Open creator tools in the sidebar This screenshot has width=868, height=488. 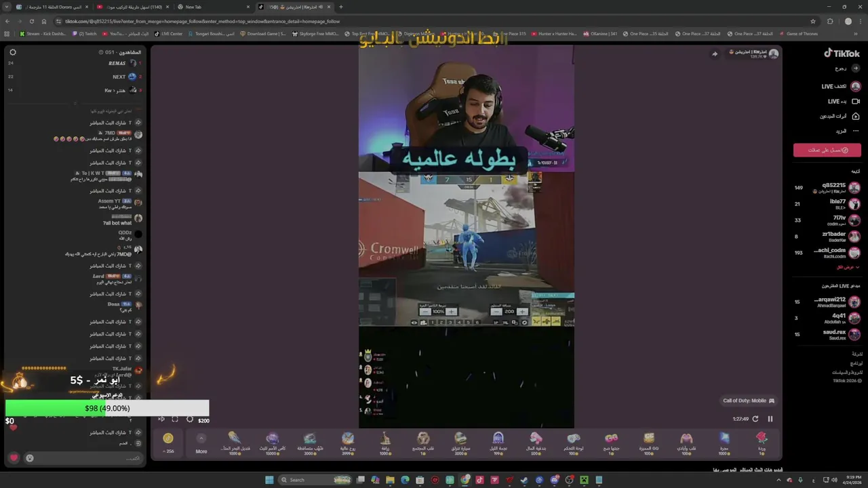[x=840, y=116]
